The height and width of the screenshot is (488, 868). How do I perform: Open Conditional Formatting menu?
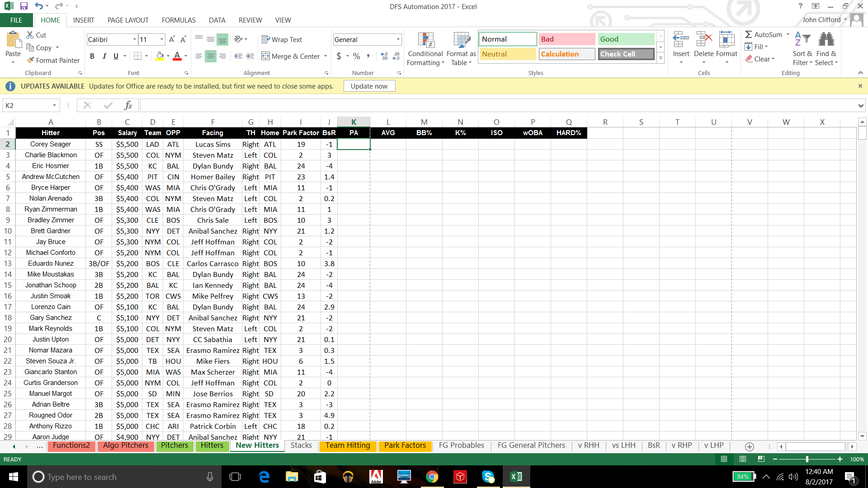pyautogui.click(x=425, y=49)
